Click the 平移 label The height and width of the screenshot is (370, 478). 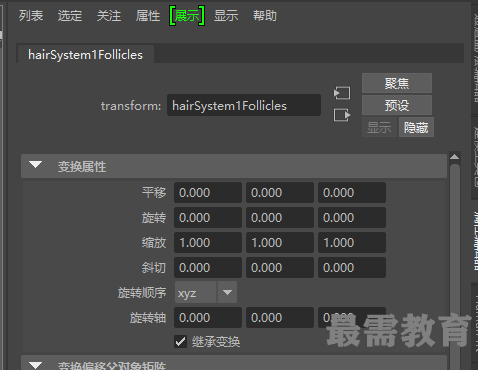[x=154, y=193]
